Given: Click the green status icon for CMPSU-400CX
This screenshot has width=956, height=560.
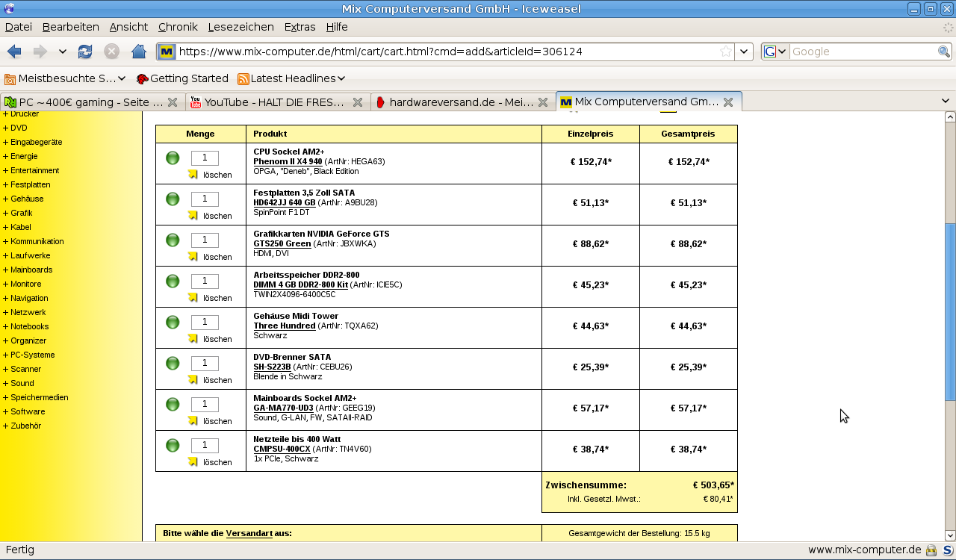Looking at the screenshot, I should tap(173, 445).
